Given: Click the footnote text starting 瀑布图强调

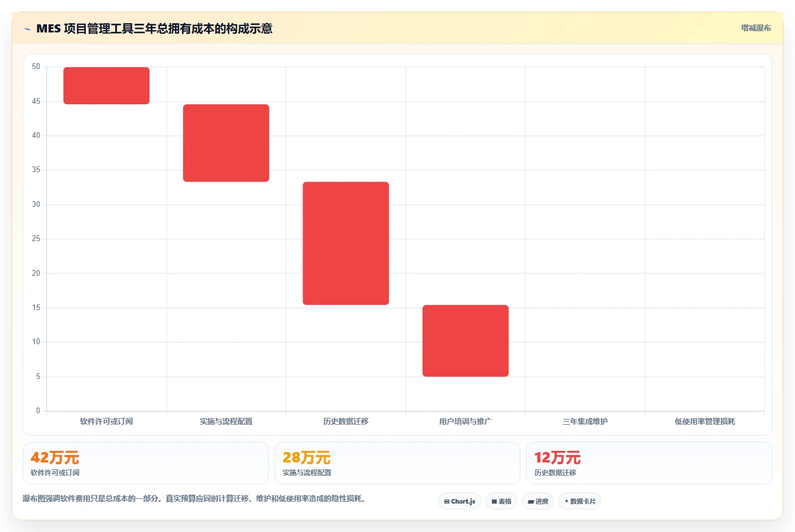Looking at the screenshot, I should pos(194,498).
